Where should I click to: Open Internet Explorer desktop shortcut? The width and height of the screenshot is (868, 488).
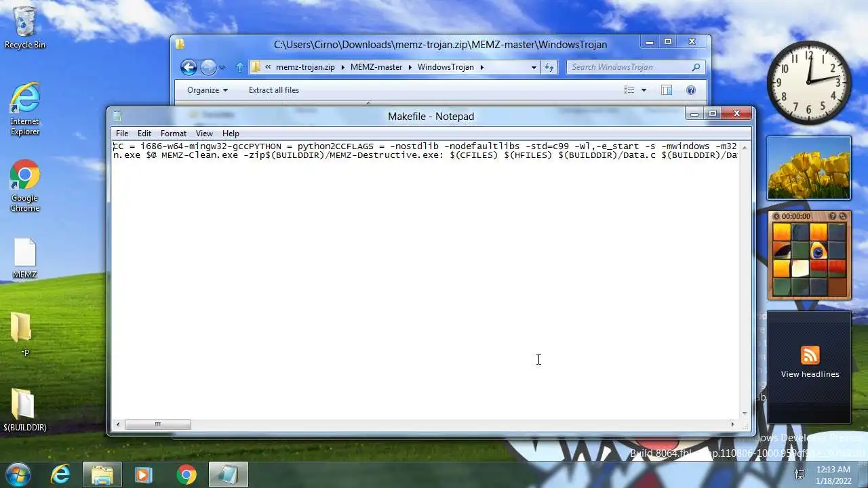25,108
